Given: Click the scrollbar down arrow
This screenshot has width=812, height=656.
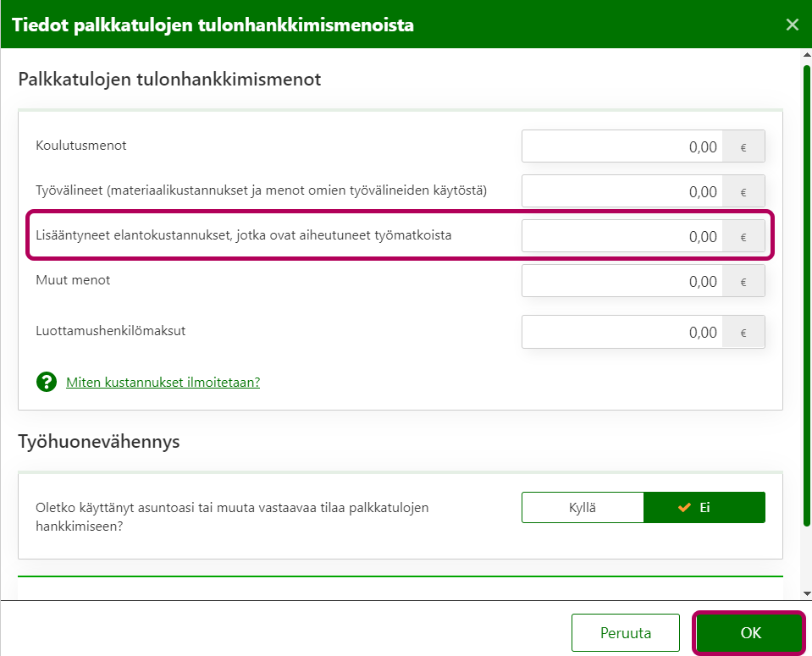Looking at the screenshot, I should 806,593.
